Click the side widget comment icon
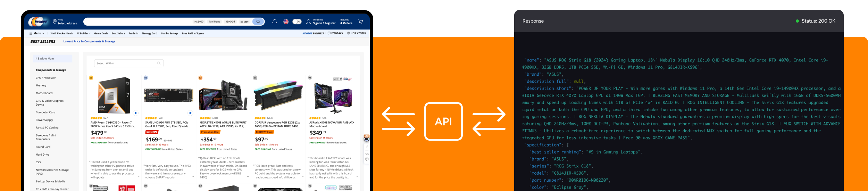Viewport: 868px width, 191px height. click(367, 159)
